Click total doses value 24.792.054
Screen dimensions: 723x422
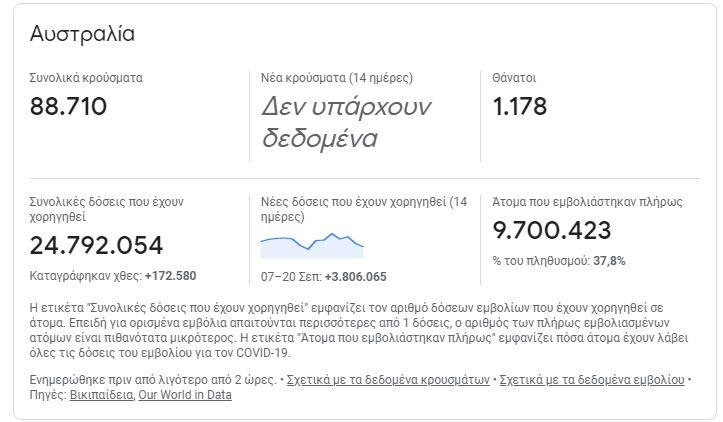pyautogui.click(x=96, y=245)
